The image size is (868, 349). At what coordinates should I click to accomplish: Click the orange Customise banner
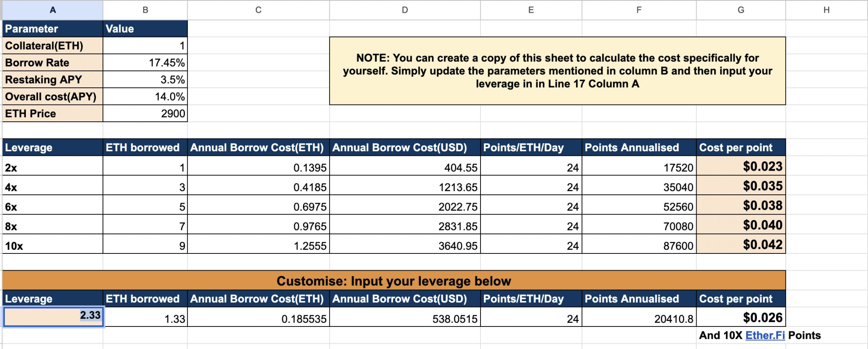394,281
